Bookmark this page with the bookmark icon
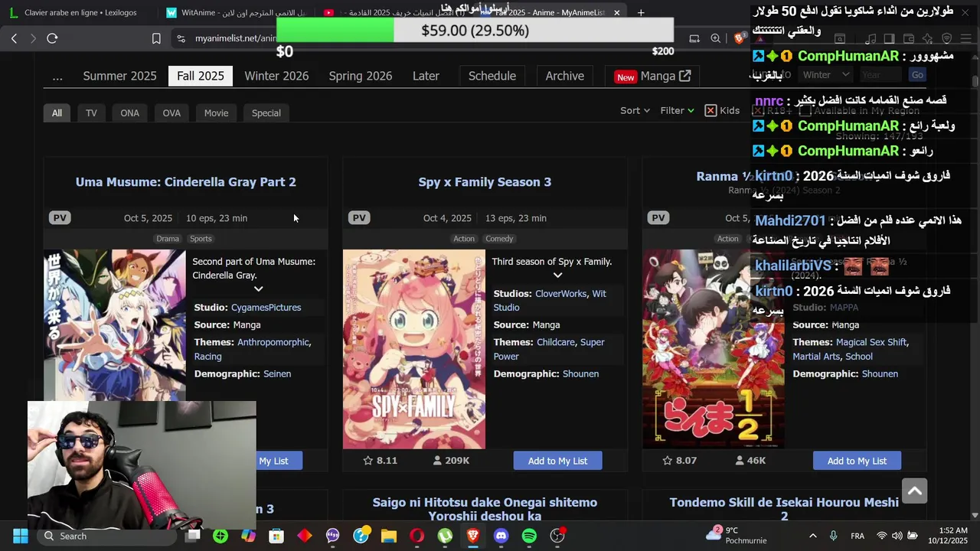The width and height of the screenshot is (980, 551). click(x=156, y=38)
